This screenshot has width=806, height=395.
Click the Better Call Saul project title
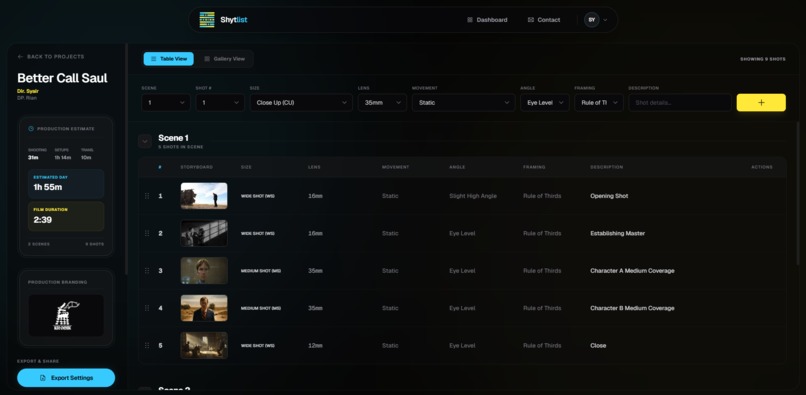click(x=62, y=78)
